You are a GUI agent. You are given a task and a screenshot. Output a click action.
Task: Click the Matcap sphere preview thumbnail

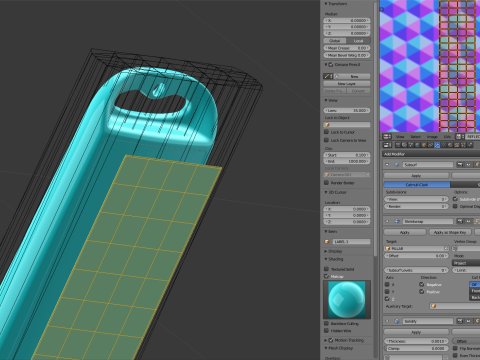pos(347,300)
